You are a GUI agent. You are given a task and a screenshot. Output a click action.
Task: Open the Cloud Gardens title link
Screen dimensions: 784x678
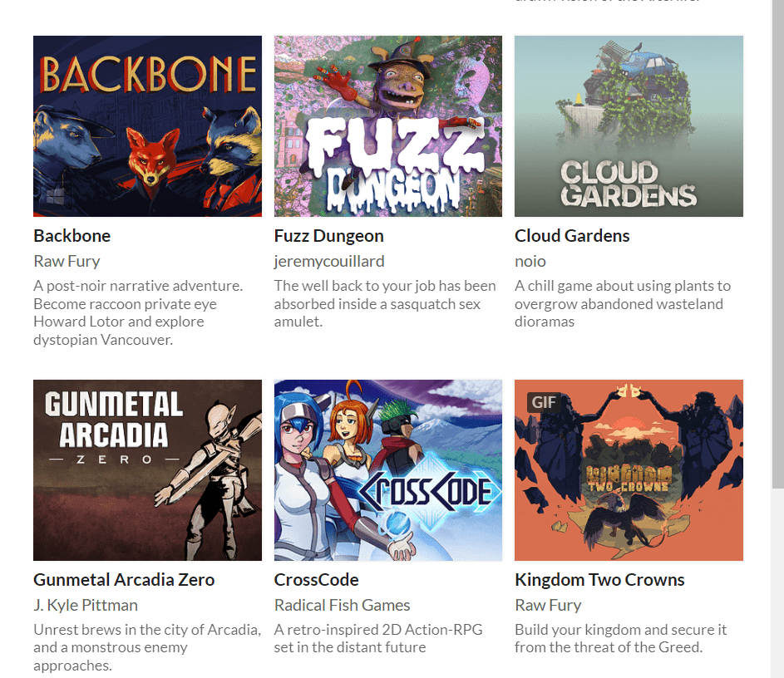(572, 236)
